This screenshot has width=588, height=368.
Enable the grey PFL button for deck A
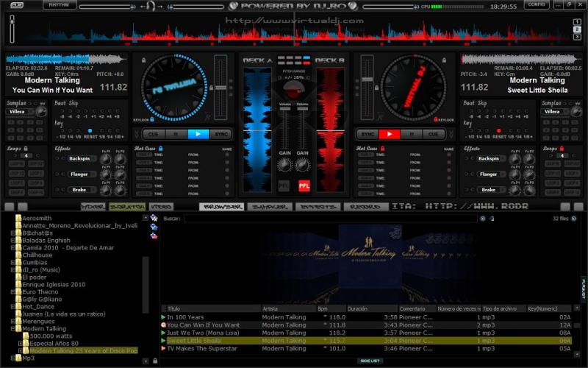284,186
